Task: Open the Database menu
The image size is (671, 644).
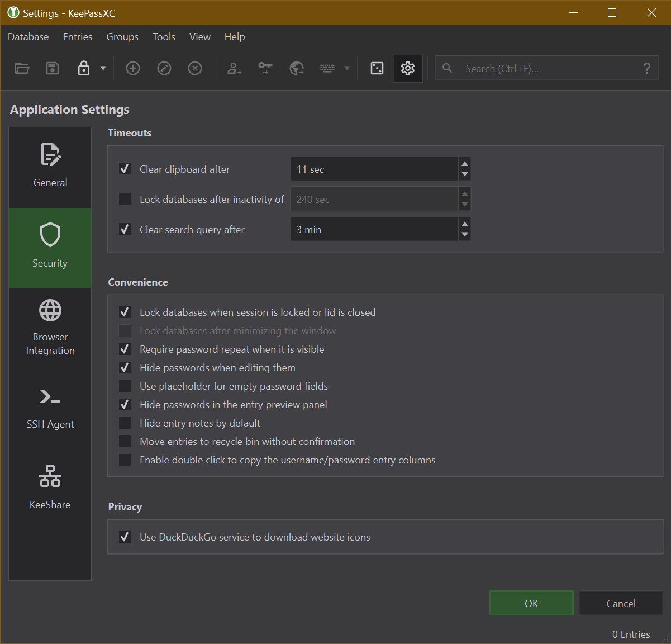Action: pos(28,37)
